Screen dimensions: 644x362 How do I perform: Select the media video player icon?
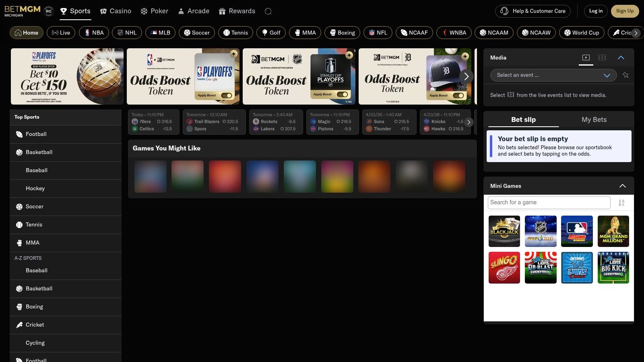tap(586, 58)
